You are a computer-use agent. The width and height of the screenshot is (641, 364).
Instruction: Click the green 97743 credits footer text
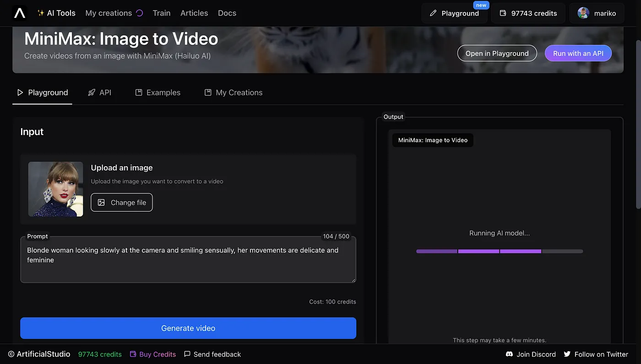(x=100, y=354)
